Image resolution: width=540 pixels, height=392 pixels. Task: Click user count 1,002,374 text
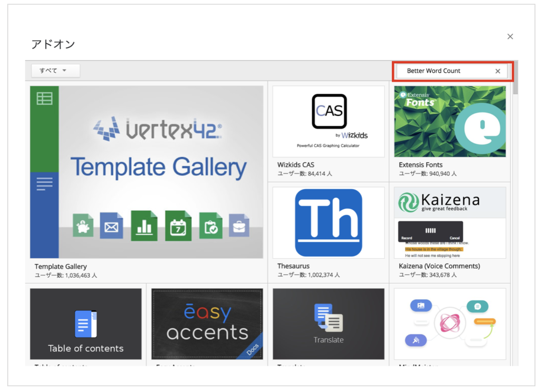pyautogui.click(x=308, y=275)
